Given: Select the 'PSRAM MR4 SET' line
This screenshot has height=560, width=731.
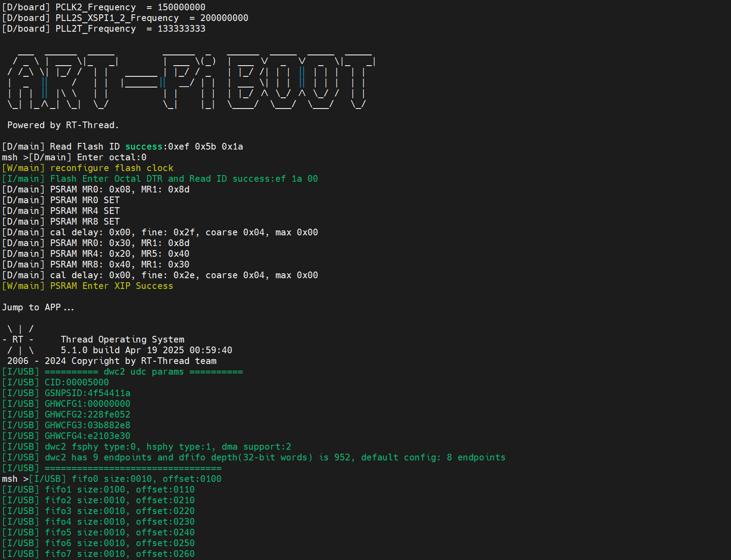Looking at the screenshot, I should tap(61, 211).
